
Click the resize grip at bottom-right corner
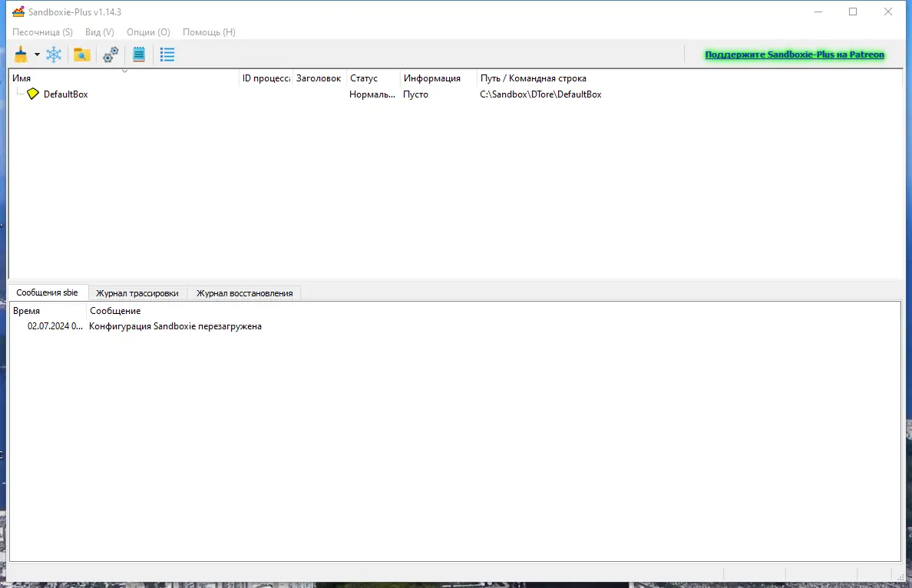click(x=901, y=576)
